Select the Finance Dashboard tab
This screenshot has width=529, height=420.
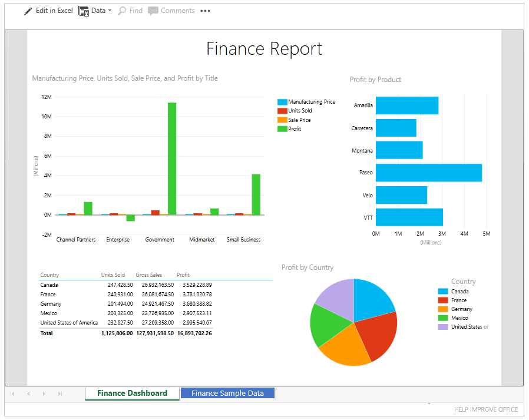(x=131, y=393)
